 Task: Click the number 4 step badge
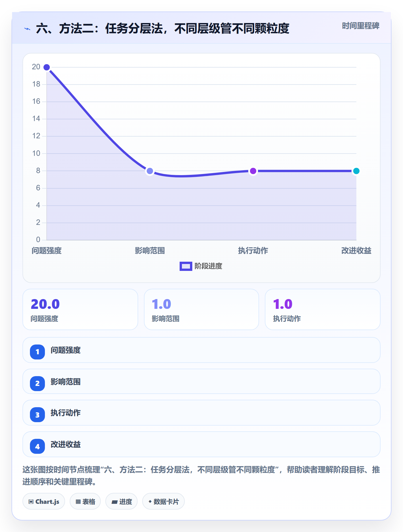[x=37, y=446]
